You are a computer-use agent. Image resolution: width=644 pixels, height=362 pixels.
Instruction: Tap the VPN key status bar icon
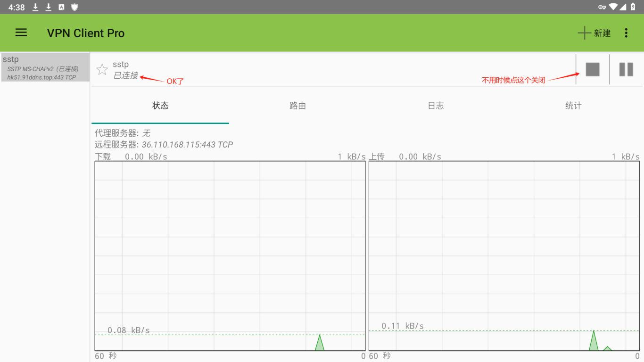(x=602, y=7)
